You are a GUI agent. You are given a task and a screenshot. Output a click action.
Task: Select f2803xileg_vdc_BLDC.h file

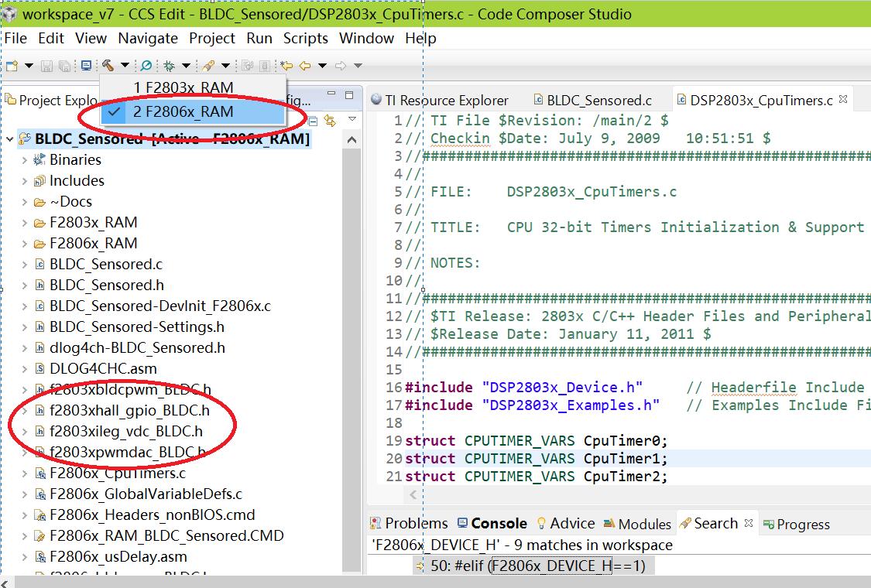click(126, 432)
